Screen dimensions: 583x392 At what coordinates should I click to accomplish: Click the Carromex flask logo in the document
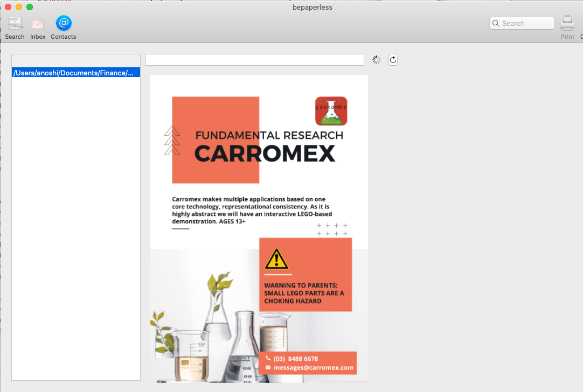[331, 111]
